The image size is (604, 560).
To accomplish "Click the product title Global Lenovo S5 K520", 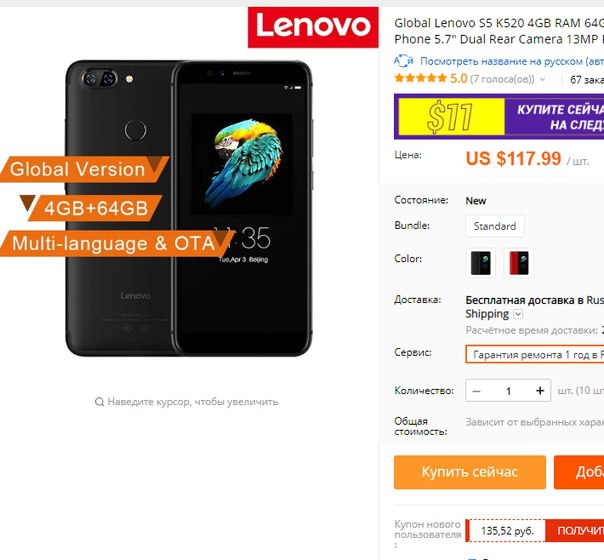I will point(499,31).
